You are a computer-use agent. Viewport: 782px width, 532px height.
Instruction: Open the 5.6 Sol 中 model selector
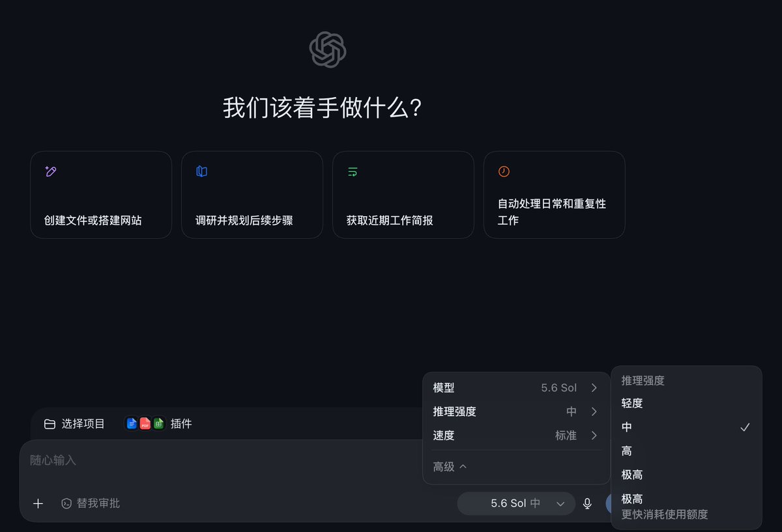click(x=516, y=503)
